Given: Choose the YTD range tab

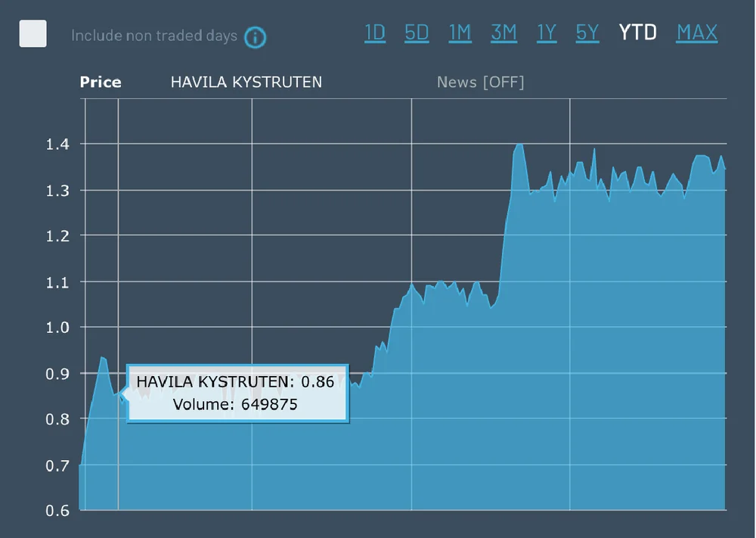Looking at the screenshot, I should 637,33.
